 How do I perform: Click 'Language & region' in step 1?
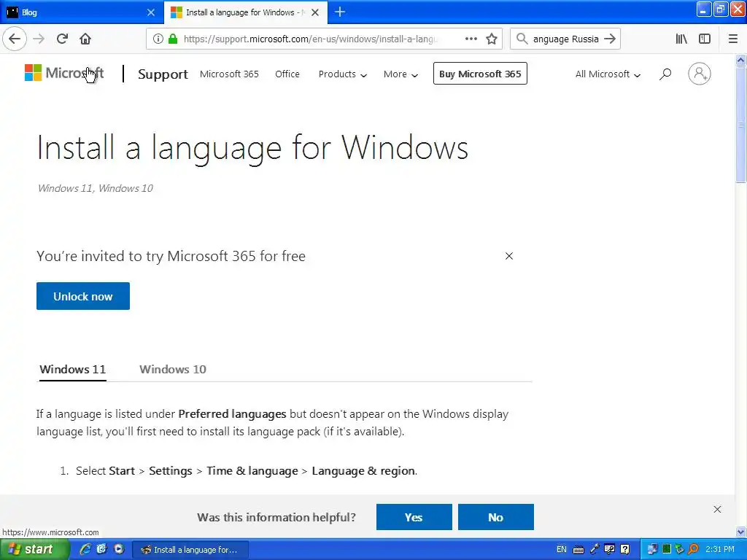363,471
